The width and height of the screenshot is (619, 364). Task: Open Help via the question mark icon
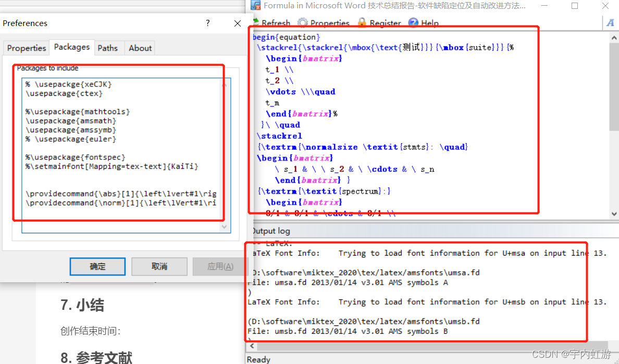[413, 23]
